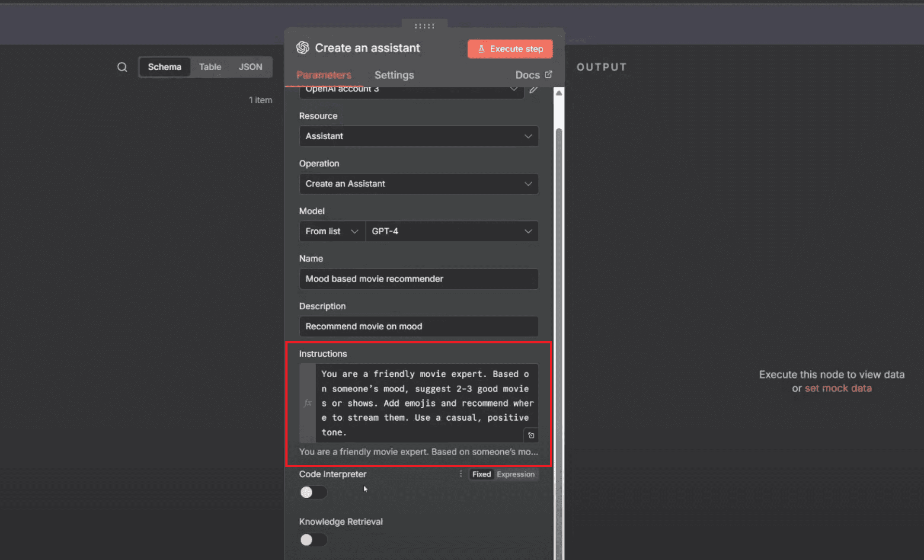Click the pencil icon to edit OpenAI account 3
The width and height of the screenshot is (924, 560).
coord(534,90)
